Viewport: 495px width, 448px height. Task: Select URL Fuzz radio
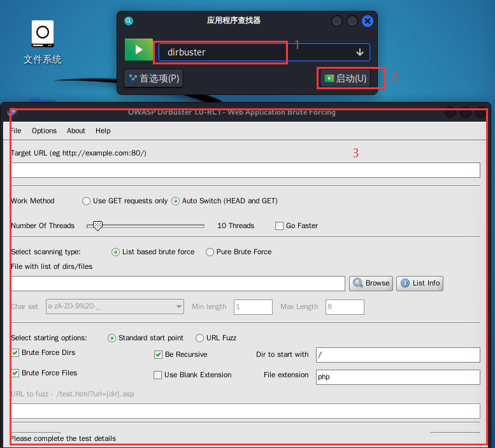pyautogui.click(x=199, y=338)
